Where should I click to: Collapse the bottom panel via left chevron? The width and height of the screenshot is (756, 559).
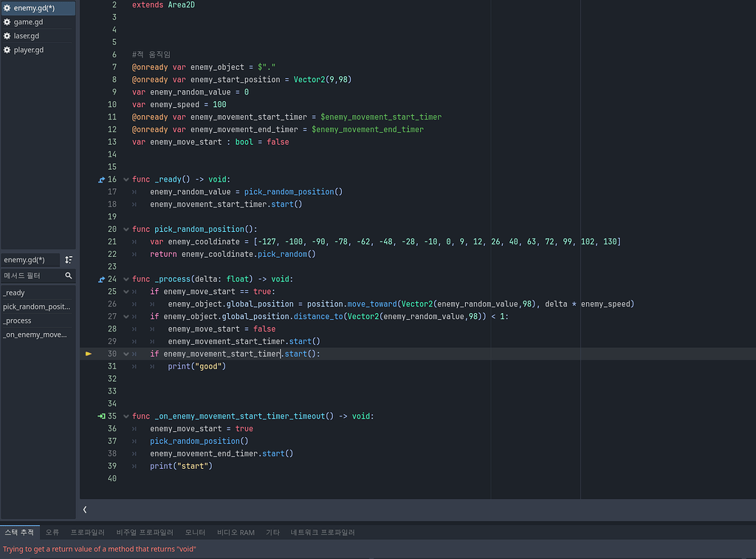[85, 510]
